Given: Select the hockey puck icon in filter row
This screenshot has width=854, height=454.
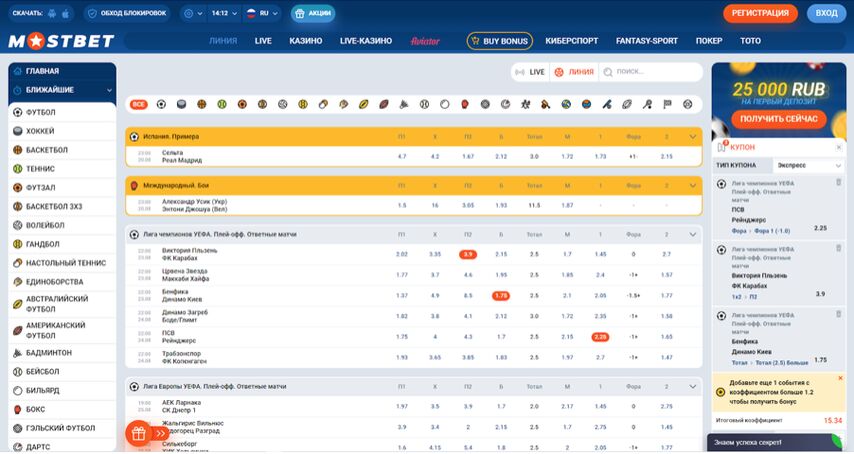Looking at the screenshot, I should point(181,104).
